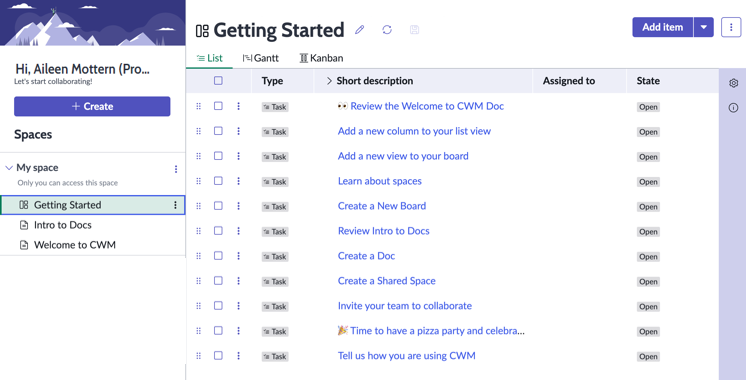Switch to the List view tab
The image size is (746, 380).
pyautogui.click(x=209, y=58)
